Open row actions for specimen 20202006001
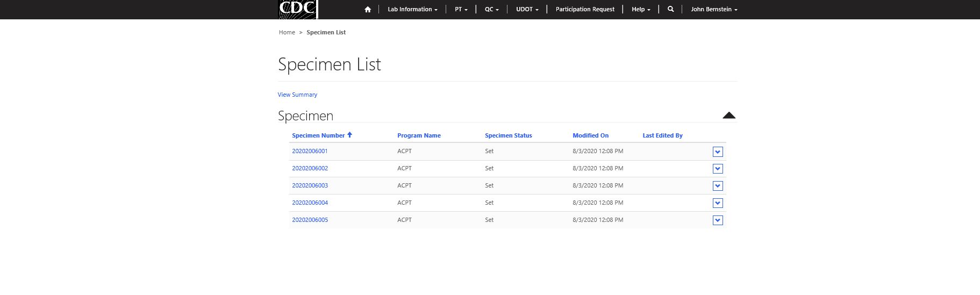 coord(717,152)
